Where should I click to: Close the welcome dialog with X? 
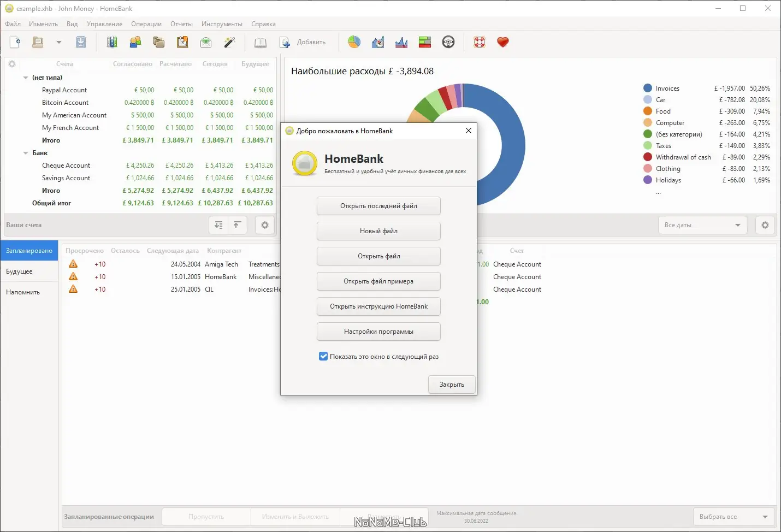(x=468, y=131)
